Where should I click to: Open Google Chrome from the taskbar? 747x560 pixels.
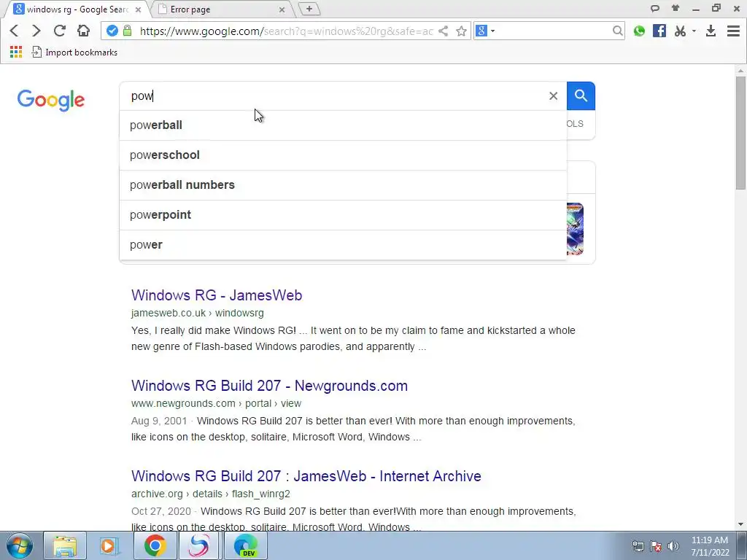[155, 545]
